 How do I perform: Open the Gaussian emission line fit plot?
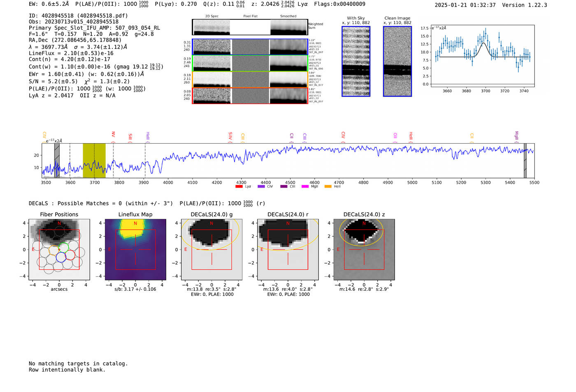482,56
